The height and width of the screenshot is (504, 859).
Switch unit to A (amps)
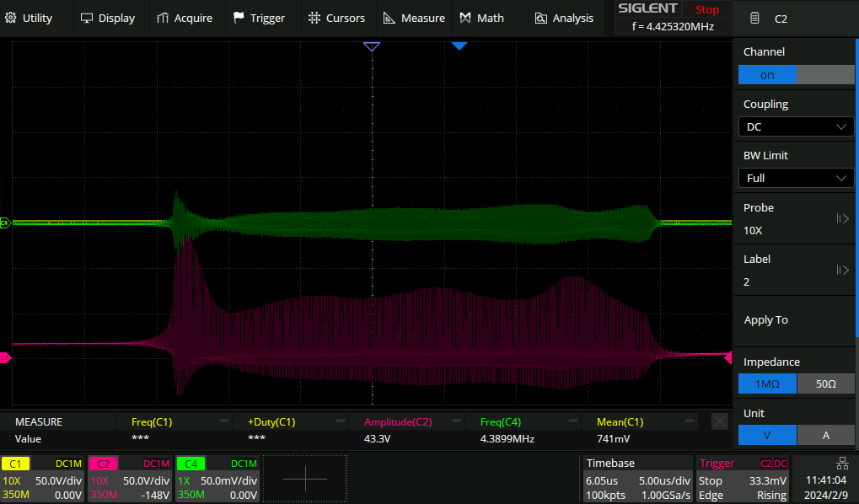pos(826,436)
